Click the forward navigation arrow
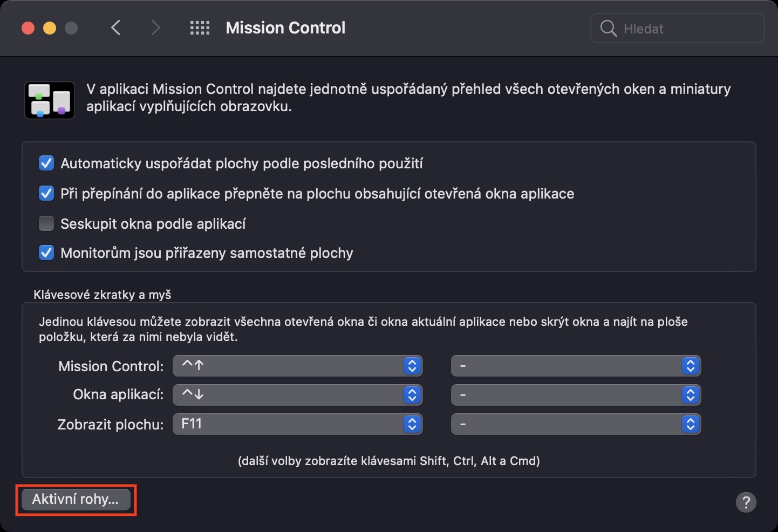Image resolution: width=778 pixels, height=532 pixels. pos(155,28)
